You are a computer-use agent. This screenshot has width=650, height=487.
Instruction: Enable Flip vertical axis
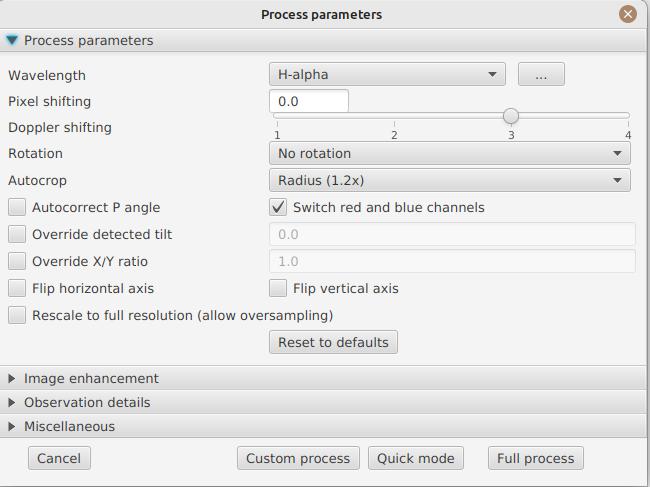click(x=278, y=289)
